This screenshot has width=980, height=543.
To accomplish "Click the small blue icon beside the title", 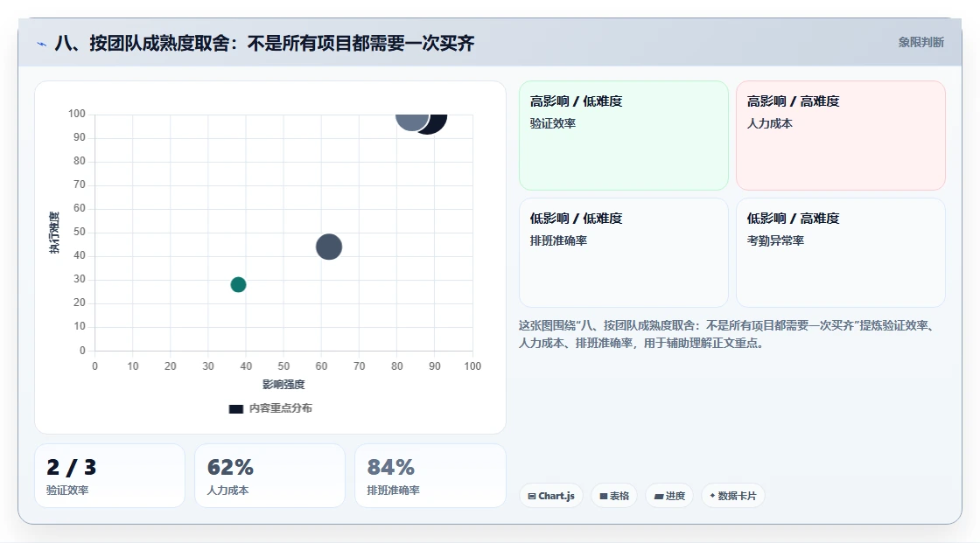I will tap(41, 44).
